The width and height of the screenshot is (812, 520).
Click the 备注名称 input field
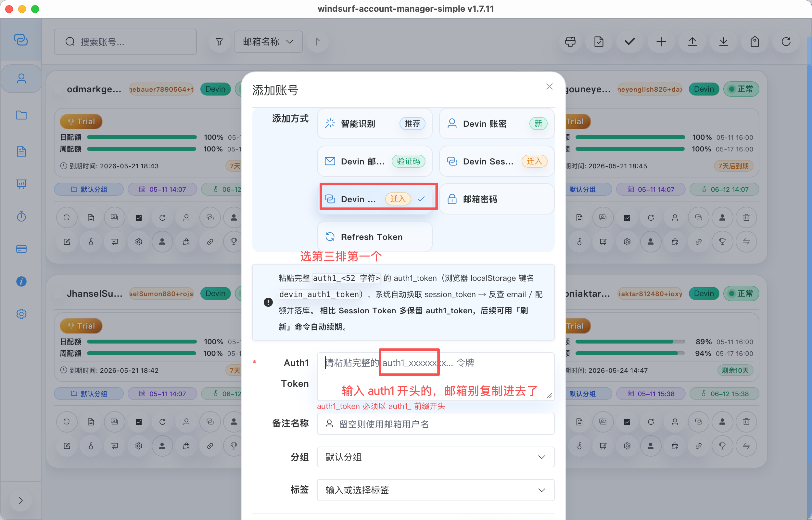436,424
